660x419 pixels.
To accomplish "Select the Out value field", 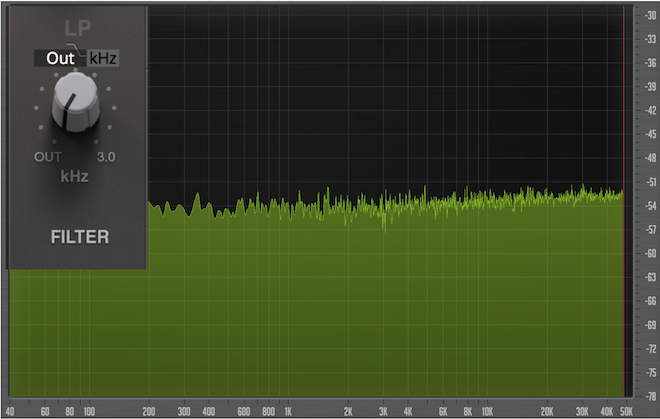I will (x=60, y=59).
